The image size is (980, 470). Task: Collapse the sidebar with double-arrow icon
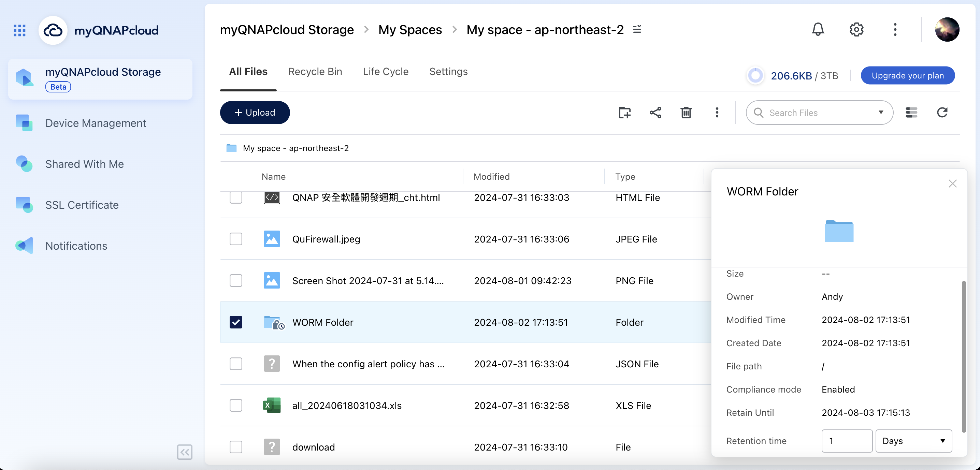[185, 452]
